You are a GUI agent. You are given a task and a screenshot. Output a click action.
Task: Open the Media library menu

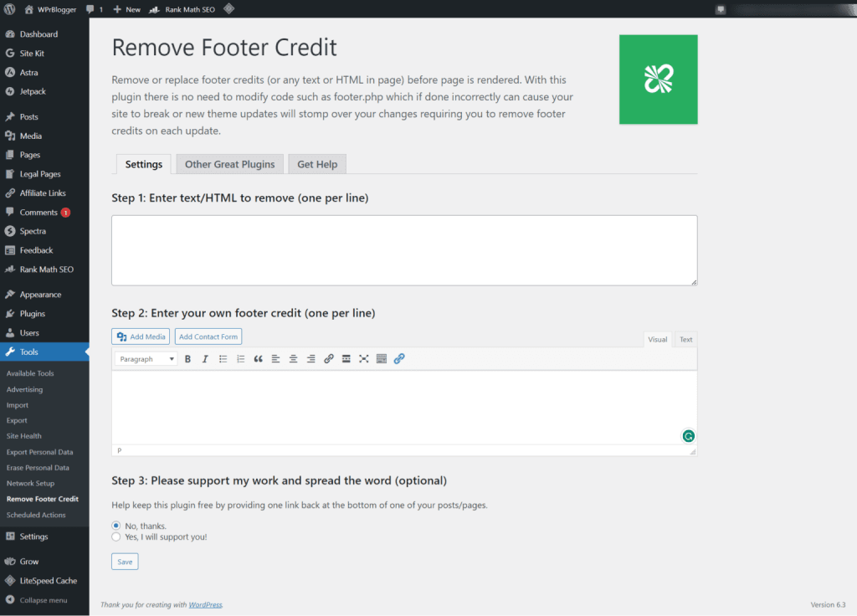(x=44, y=136)
